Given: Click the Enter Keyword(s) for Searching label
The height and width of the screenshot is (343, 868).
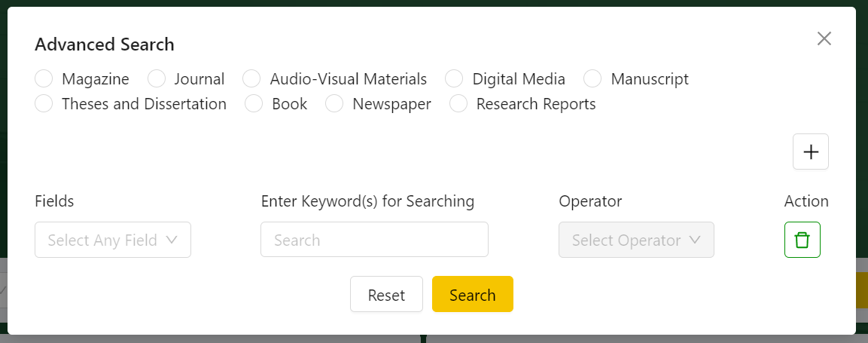Looking at the screenshot, I should pos(367,201).
